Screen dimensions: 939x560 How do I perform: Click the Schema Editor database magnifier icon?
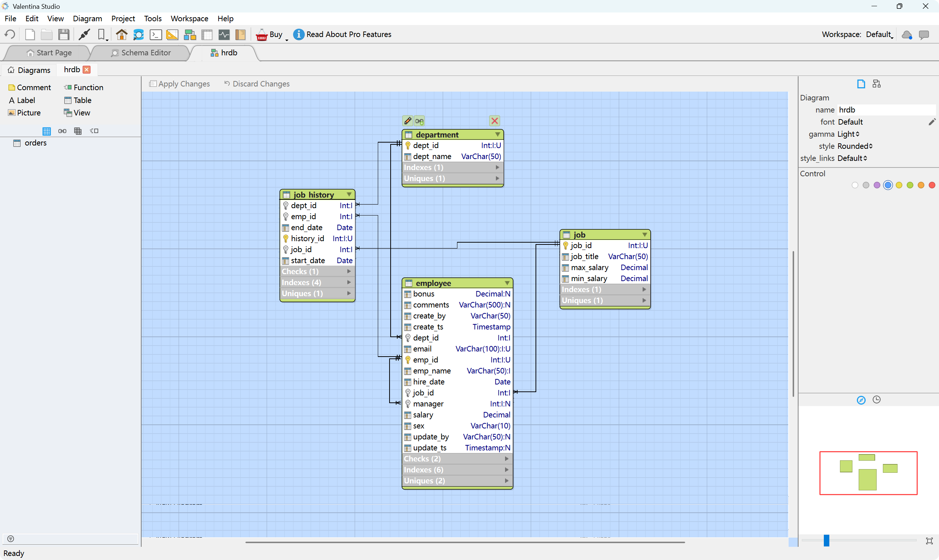point(138,34)
